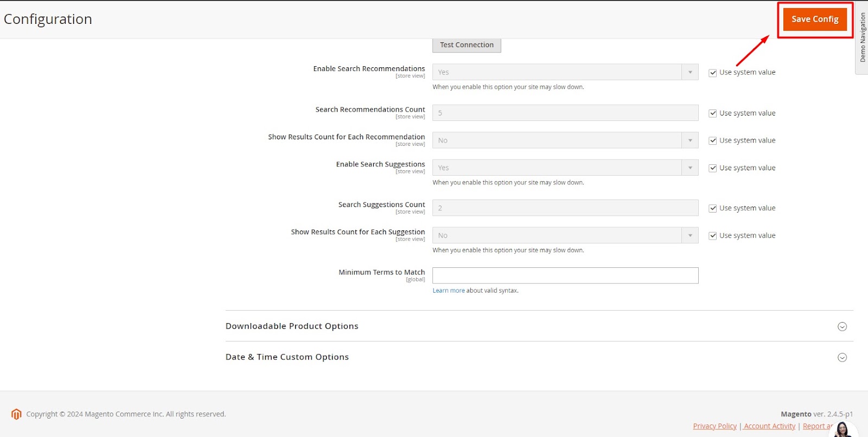Open the Enable Search Recommendations dropdown
This screenshot has height=437, width=868.
565,72
